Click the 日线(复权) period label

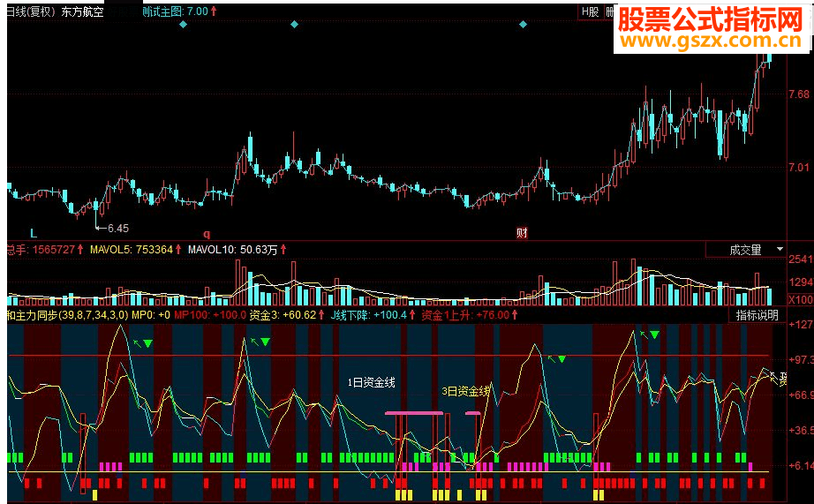pyautogui.click(x=31, y=11)
